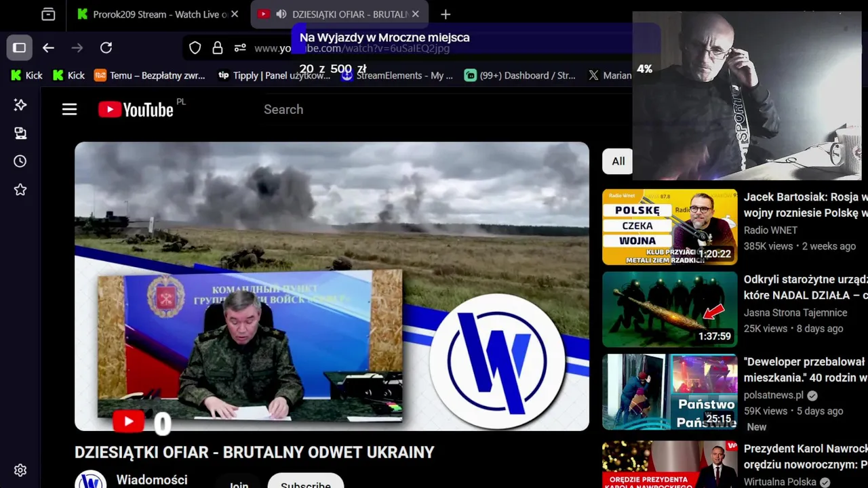This screenshot has height=488, width=868.
Task: Open Wiadomości channel name
Action: [152, 480]
